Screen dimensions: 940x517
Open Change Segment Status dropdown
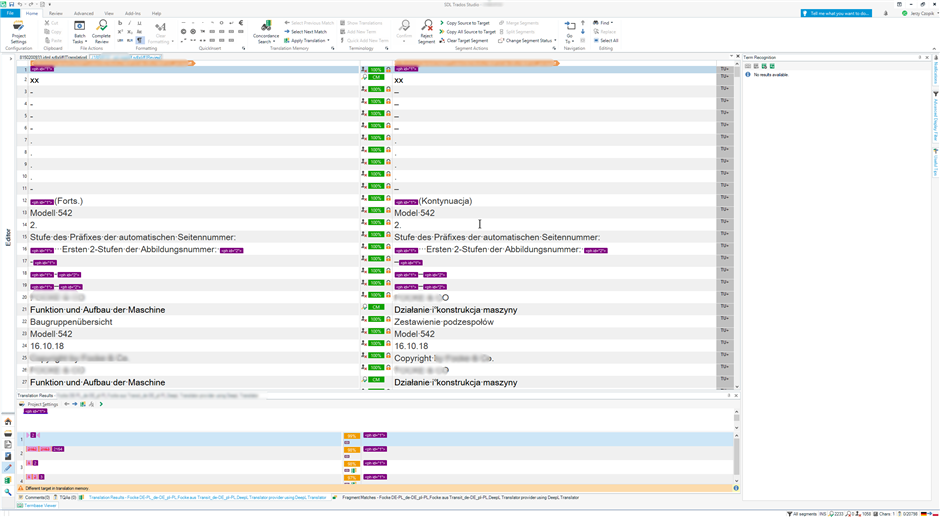tap(528, 41)
